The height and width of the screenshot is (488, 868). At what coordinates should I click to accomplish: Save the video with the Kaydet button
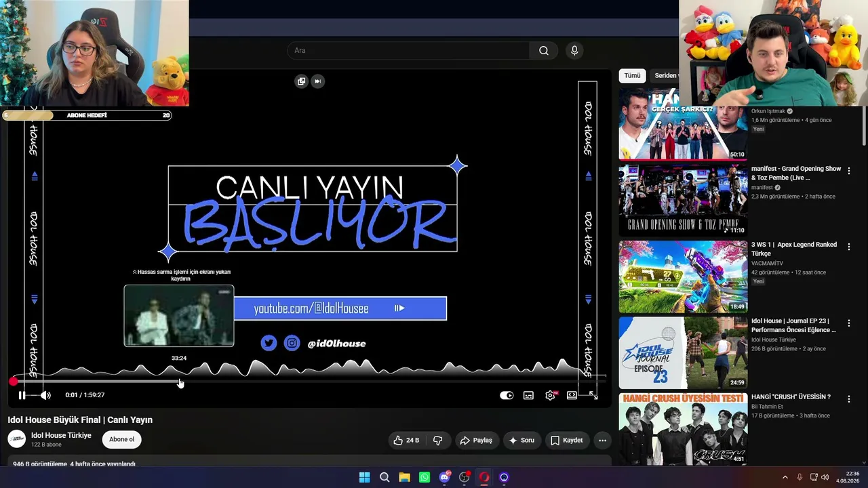[567, 440]
